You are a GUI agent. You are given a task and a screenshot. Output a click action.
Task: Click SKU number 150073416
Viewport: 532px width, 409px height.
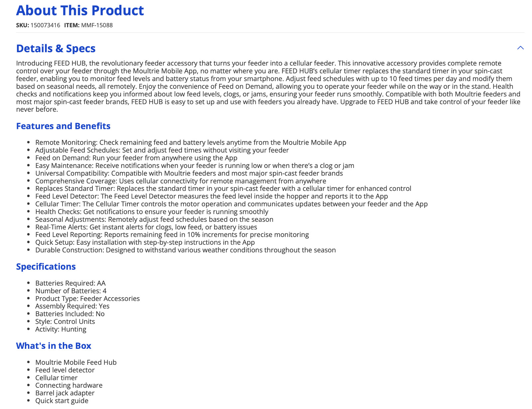45,25
